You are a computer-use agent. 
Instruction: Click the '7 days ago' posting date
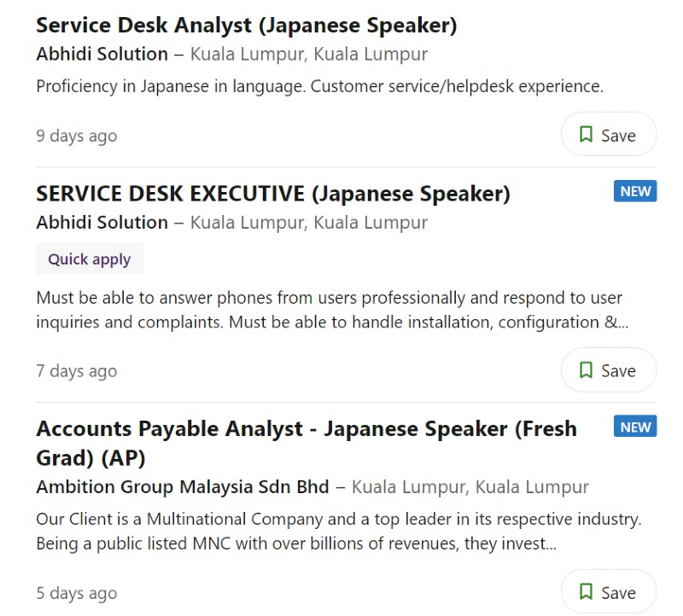[x=77, y=371]
